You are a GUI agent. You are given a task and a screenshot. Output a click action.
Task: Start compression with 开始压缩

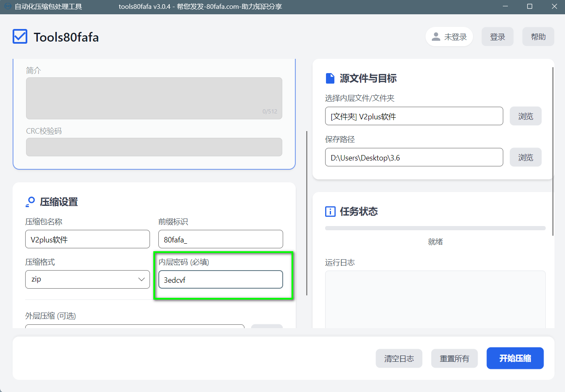(x=515, y=358)
